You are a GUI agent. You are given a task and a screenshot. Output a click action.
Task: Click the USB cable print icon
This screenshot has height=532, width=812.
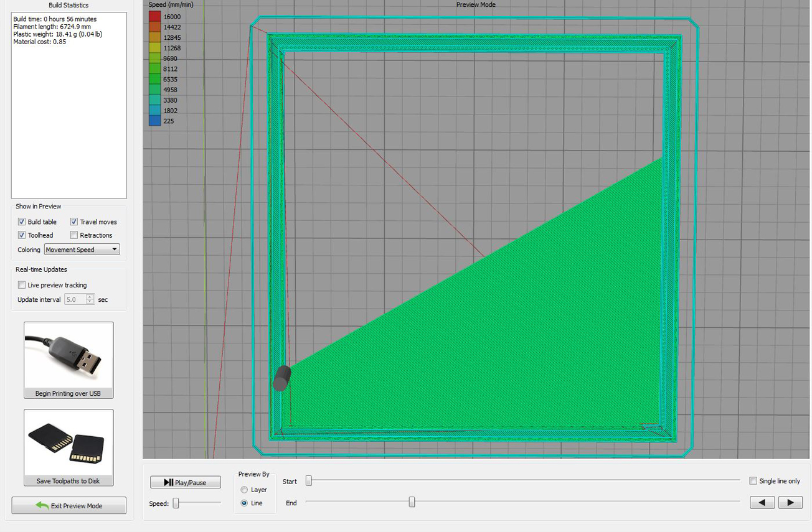click(68, 356)
